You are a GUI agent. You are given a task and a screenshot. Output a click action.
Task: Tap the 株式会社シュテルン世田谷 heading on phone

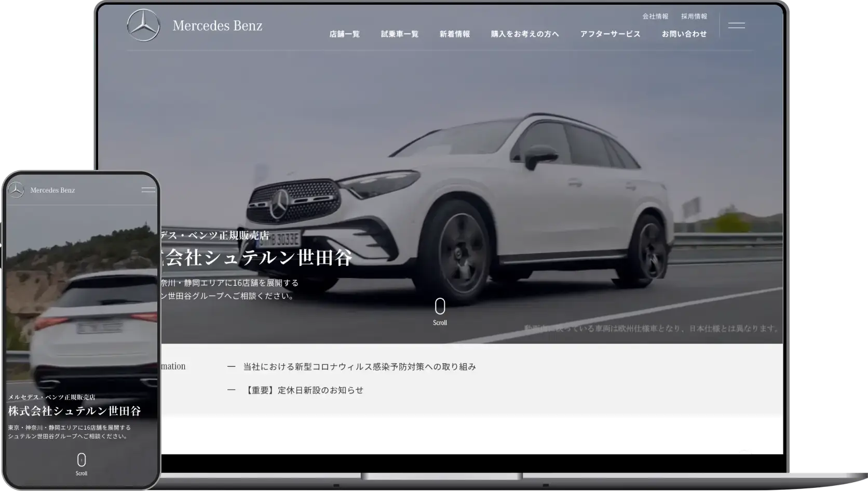pos(75,411)
